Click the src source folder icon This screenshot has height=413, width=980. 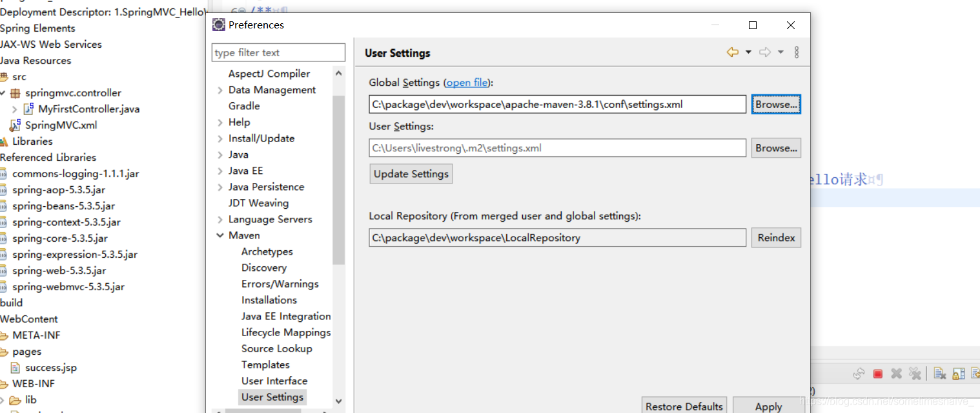[x=3, y=77]
